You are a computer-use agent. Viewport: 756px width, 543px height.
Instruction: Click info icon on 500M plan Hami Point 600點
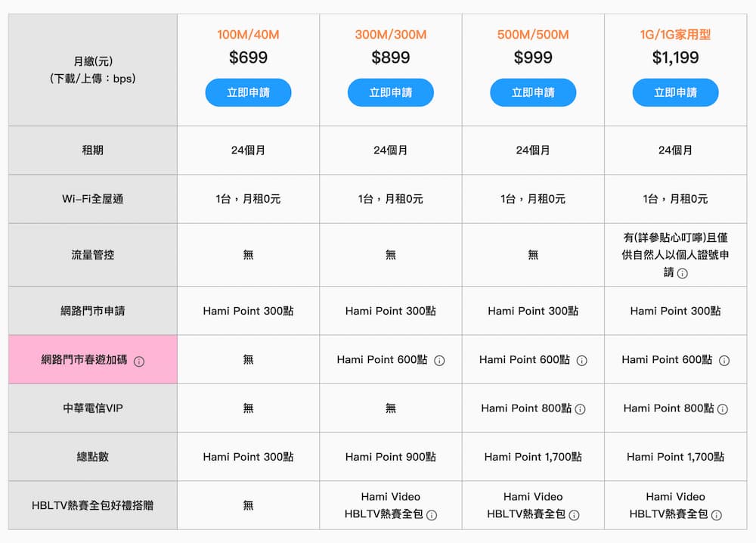coord(582,360)
